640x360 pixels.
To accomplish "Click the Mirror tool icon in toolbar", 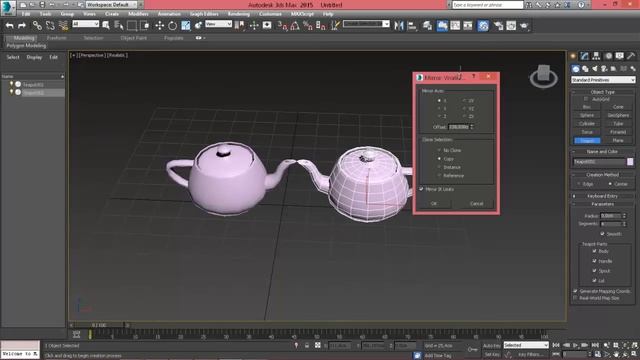I will (399, 25).
